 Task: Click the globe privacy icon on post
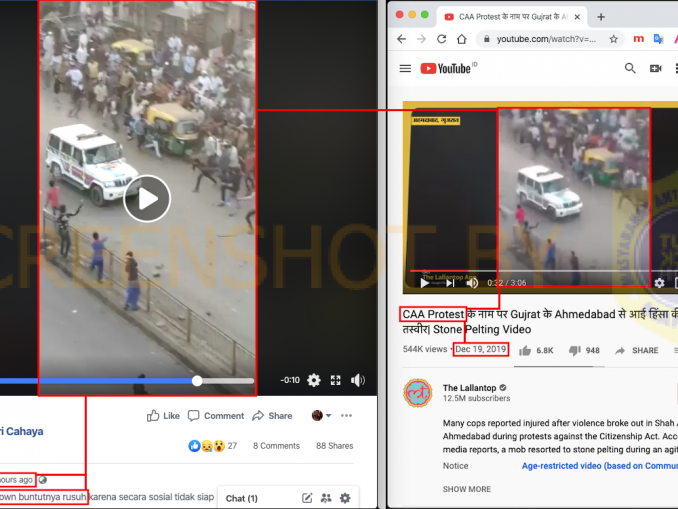(42, 480)
